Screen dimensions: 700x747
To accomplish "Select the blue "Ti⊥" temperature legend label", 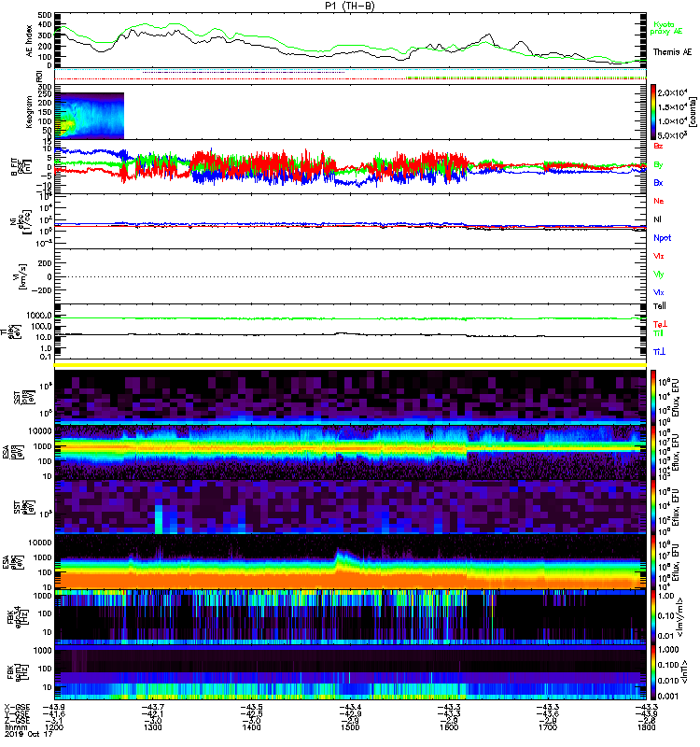I will [x=659, y=352].
